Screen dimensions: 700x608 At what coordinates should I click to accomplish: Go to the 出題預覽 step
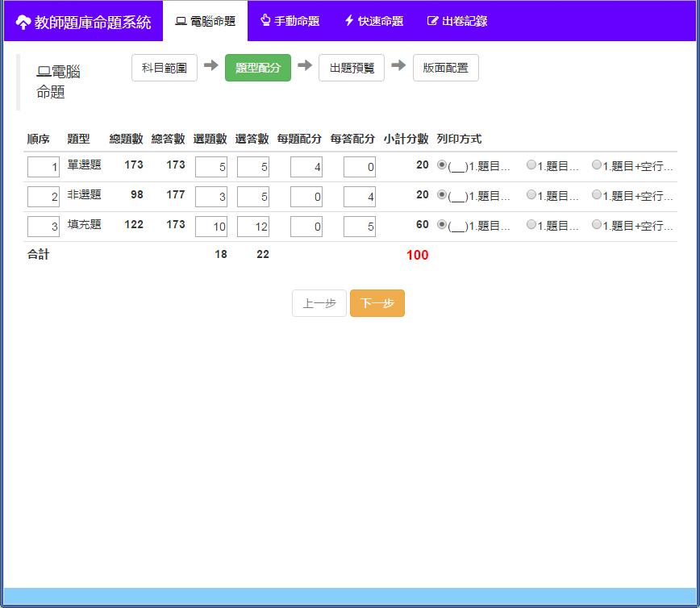pyautogui.click(x=352, y=68)
